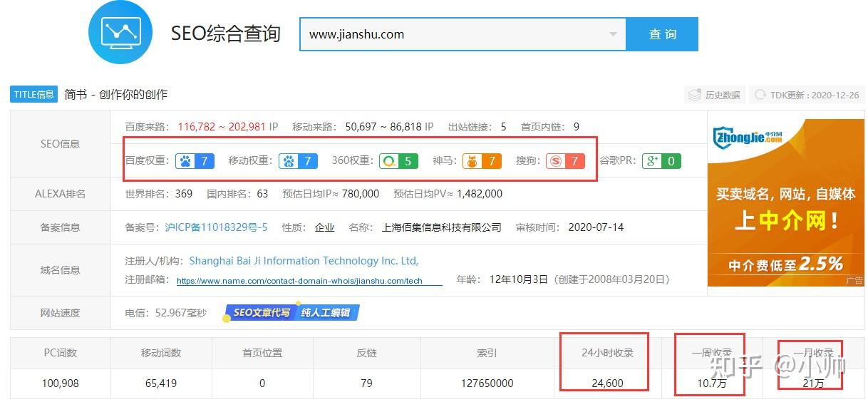Click 一周收录 value 10.7万

[x=711, y=383]
